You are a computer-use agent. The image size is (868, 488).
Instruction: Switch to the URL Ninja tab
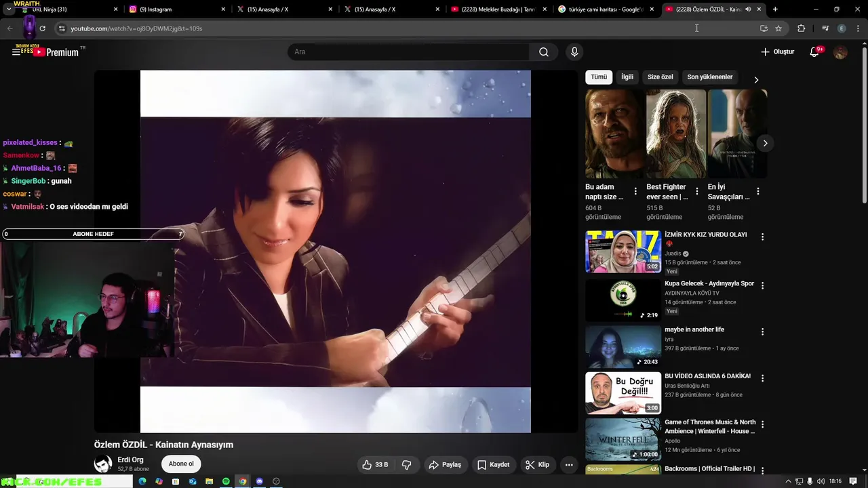pyautogui.click(x=69, y=9)
